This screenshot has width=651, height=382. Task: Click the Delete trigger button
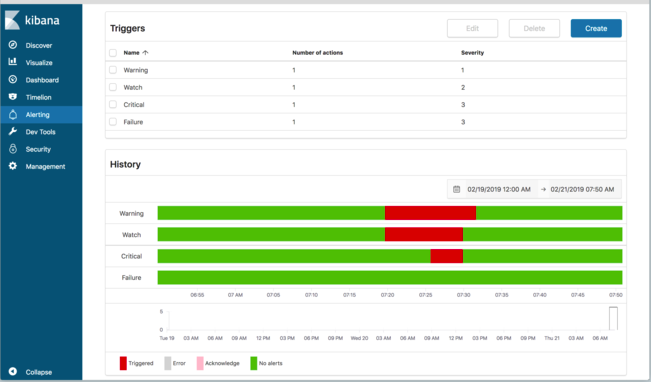534,28
